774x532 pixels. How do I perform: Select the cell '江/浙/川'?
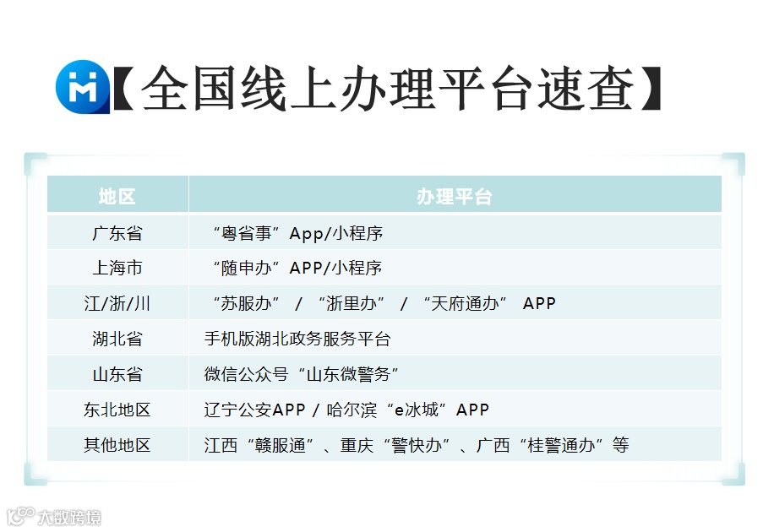pyautogui.click(x=117, y=303)
